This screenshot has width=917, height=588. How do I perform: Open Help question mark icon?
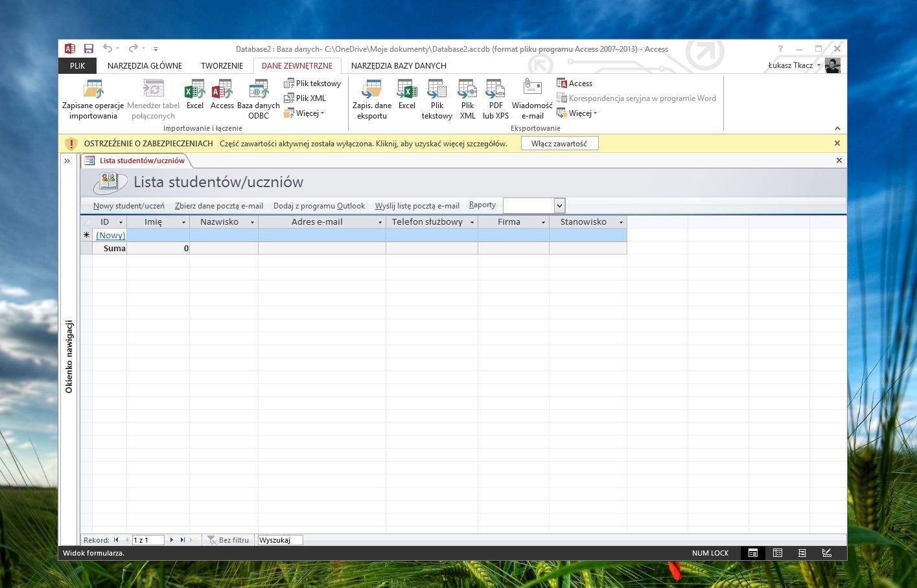coord(780,49)
